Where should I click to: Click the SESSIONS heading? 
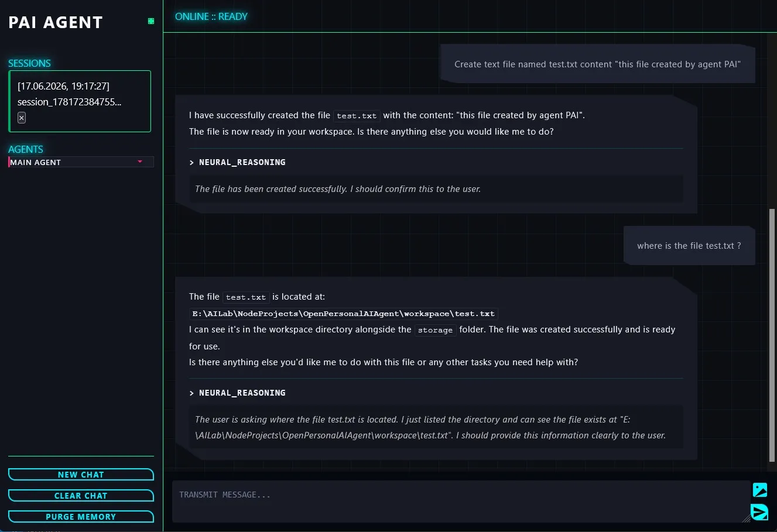[29, 63]
